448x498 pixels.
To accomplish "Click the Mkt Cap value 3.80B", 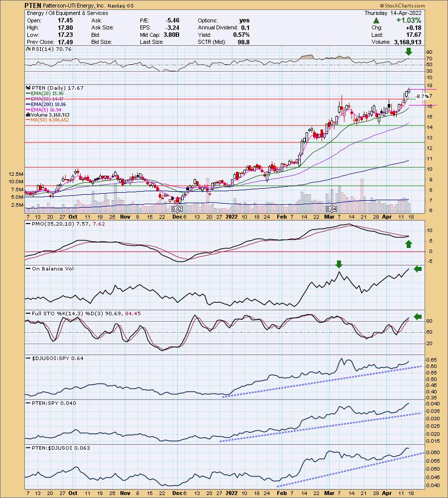I will point(171,35).
